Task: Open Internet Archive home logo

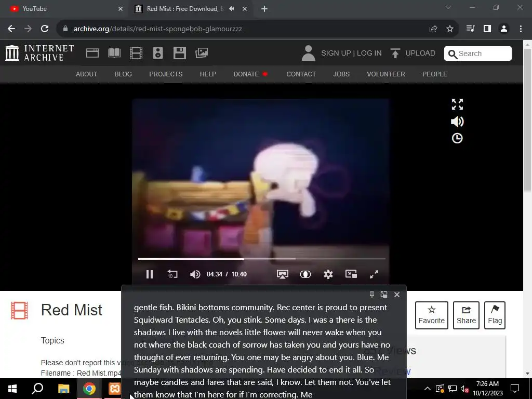Action: 39,54
